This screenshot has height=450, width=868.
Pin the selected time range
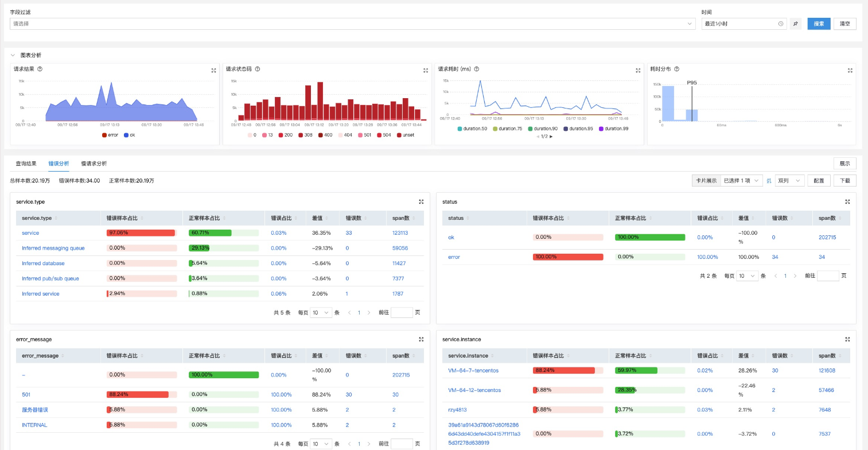[795, 24]
